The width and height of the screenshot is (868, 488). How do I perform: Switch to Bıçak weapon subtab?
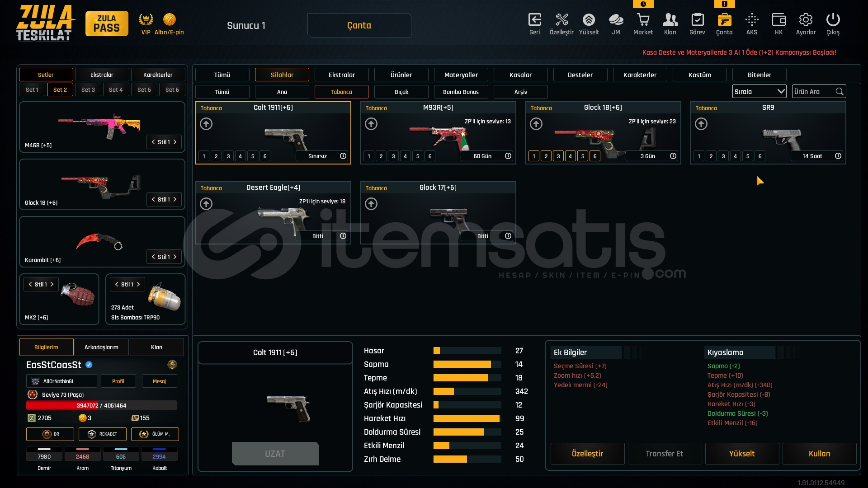pyautogui.click(x=401, y=92)
